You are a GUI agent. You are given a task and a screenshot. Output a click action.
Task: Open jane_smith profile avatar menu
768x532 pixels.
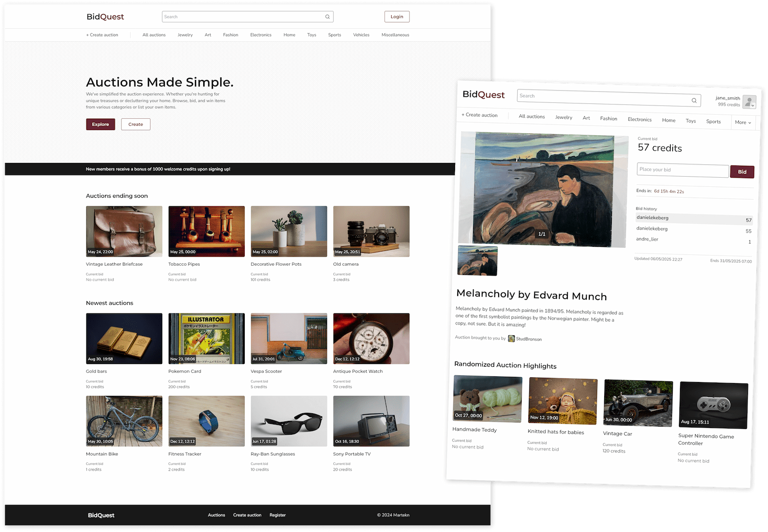(x=749, y=102)
